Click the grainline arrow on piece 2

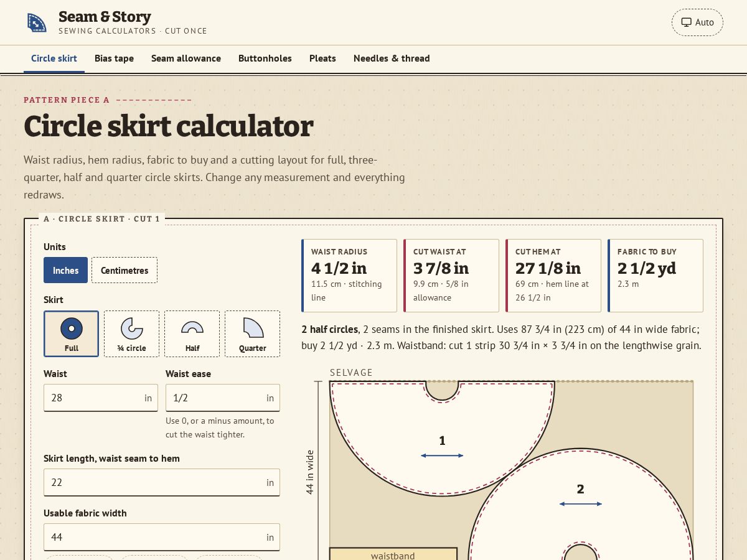(x=580, y=504)
